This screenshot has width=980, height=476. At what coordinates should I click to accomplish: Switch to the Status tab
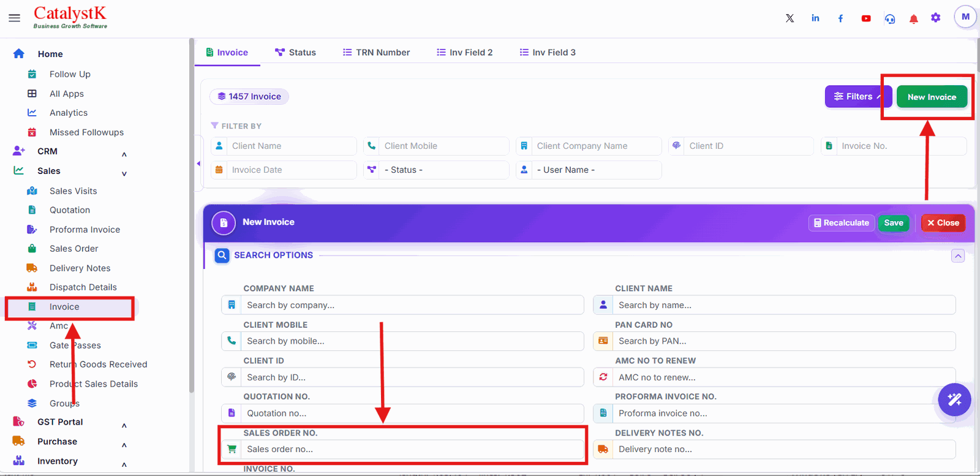coord(295,53)
